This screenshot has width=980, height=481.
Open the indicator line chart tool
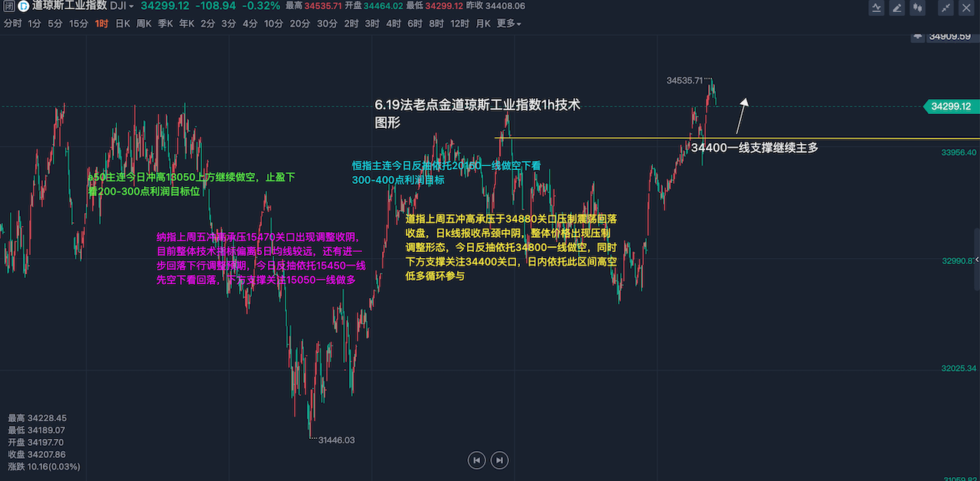(x=877, y=8)
